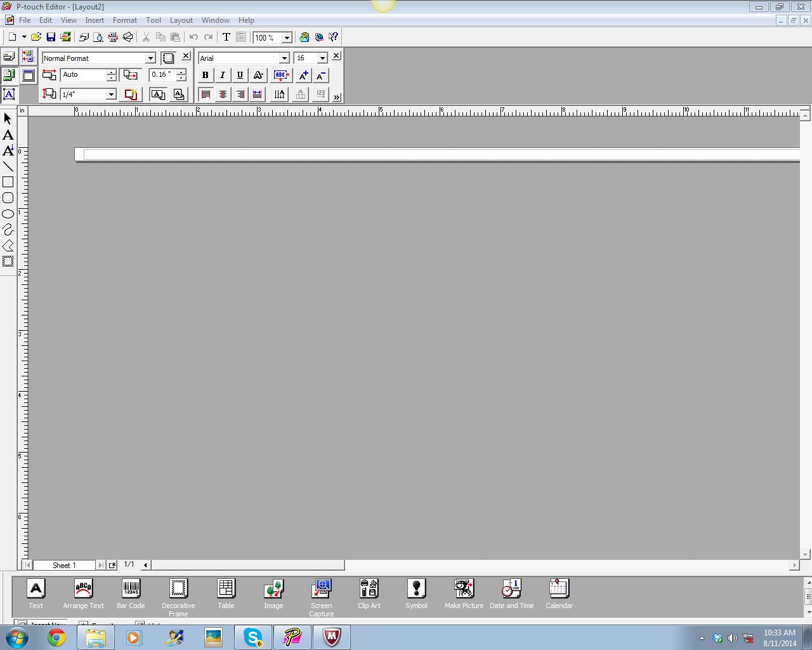Screen dimensions: 812x650
Task: Select the Ellipse drawing tool
Action: tap(8, 214)
